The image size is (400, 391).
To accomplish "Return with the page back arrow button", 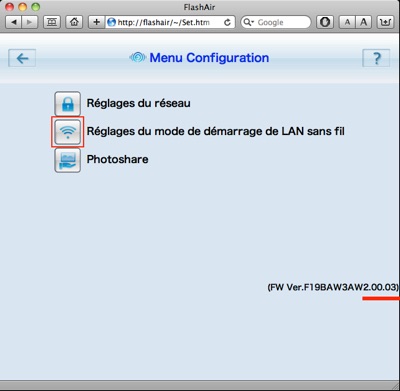I will [22, 58].
